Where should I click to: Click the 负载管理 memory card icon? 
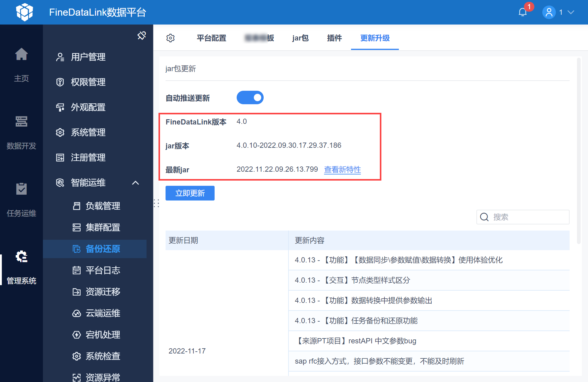tap(77, 206)
